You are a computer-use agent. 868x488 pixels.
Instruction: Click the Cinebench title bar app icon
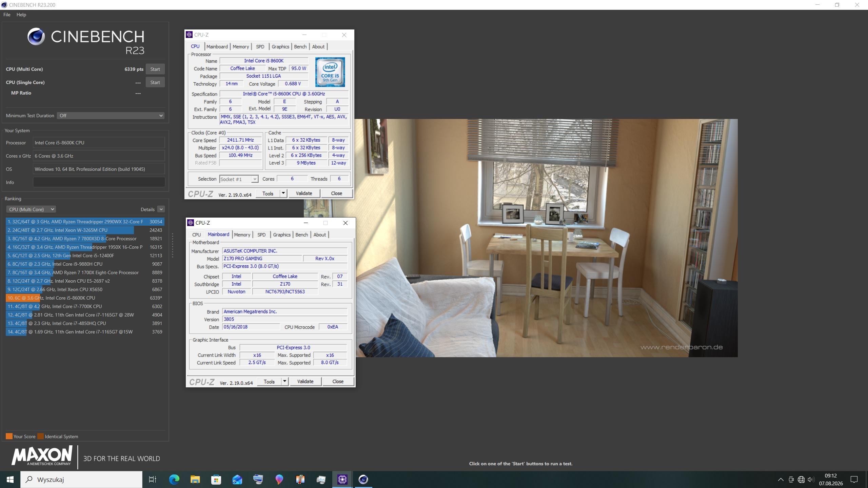point(4,5)
